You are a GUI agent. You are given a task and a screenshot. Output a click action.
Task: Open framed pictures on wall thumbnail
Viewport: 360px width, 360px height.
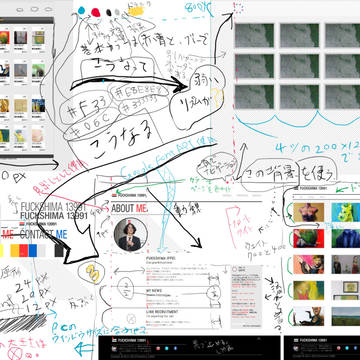(346, 290)
